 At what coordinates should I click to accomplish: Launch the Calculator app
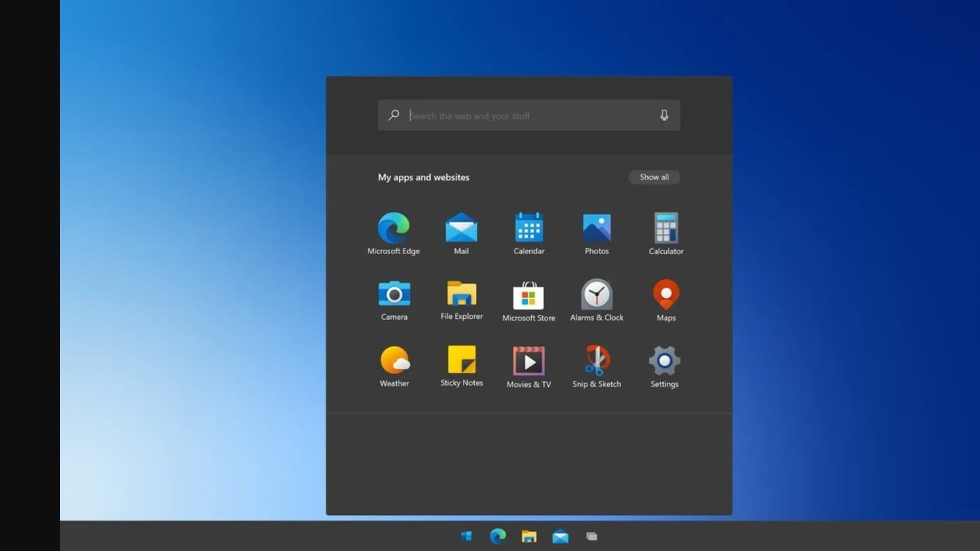pyautogui.click(x=666, y=233)
